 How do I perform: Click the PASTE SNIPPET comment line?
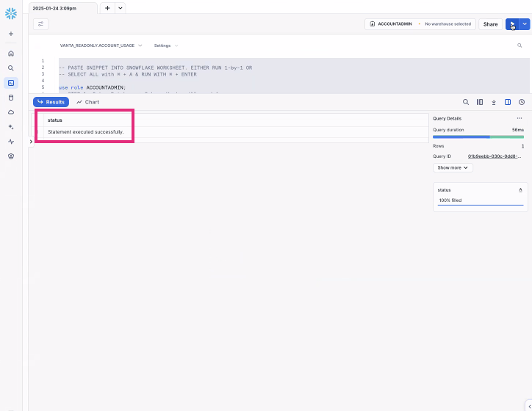coord(155,68)
